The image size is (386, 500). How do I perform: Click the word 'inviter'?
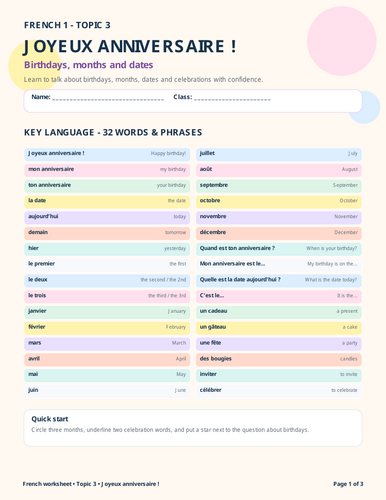208,374
